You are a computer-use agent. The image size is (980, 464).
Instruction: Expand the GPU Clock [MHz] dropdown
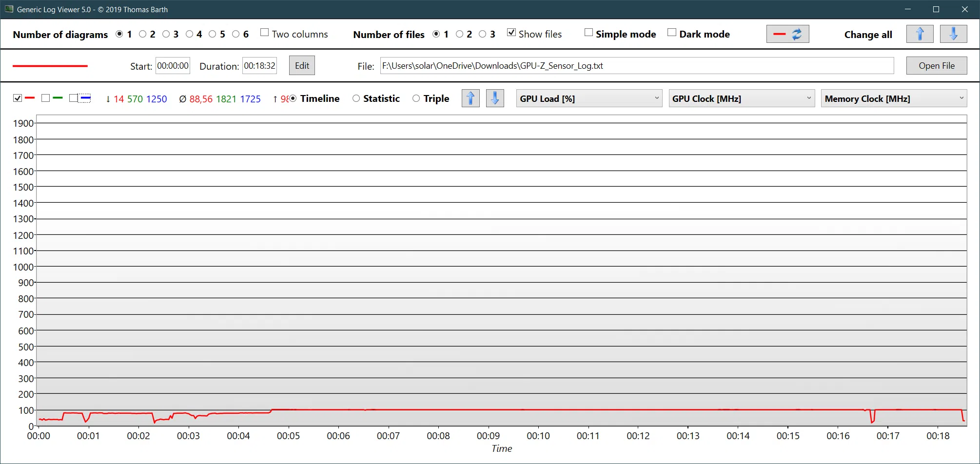[741, 98]
